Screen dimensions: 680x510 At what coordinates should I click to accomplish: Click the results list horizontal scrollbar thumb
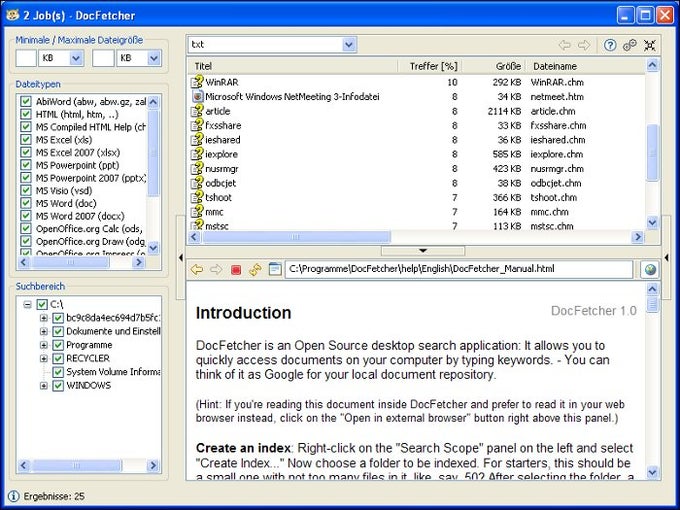(296, 237)
